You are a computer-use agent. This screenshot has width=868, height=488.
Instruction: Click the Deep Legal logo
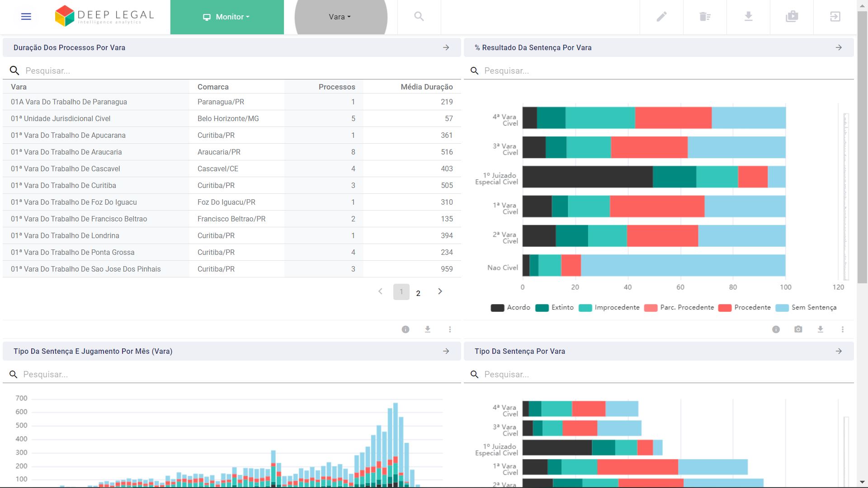point(104,15)
